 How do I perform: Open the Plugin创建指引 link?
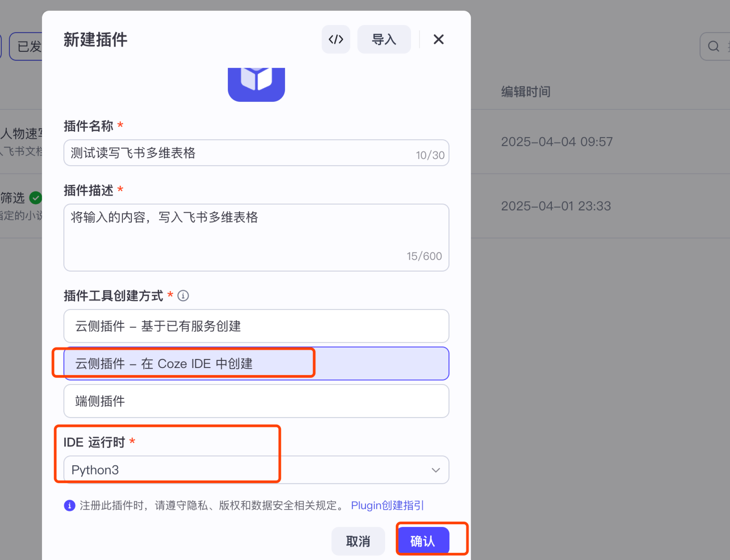387,505
